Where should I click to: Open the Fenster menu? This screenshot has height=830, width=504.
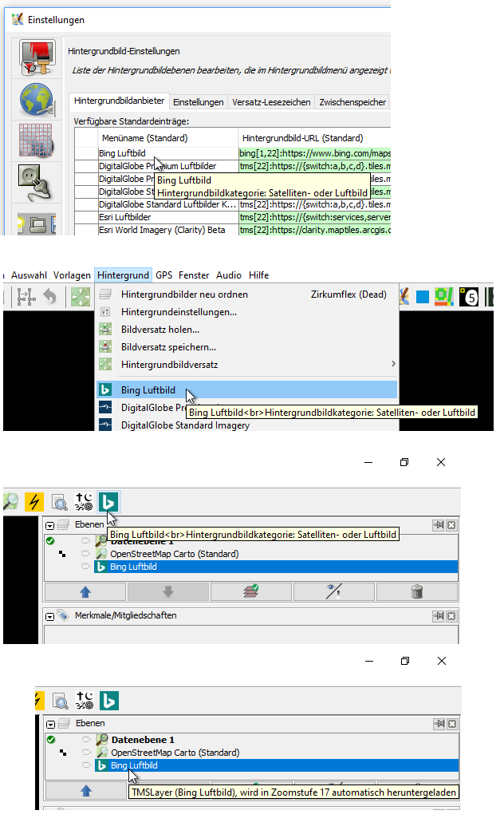(194, 275)
